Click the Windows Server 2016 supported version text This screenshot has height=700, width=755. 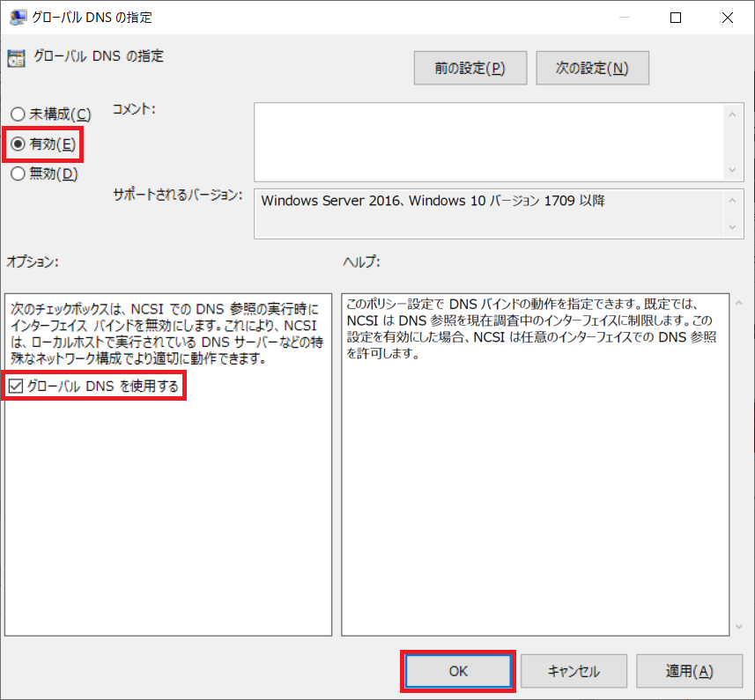[433, 200]
